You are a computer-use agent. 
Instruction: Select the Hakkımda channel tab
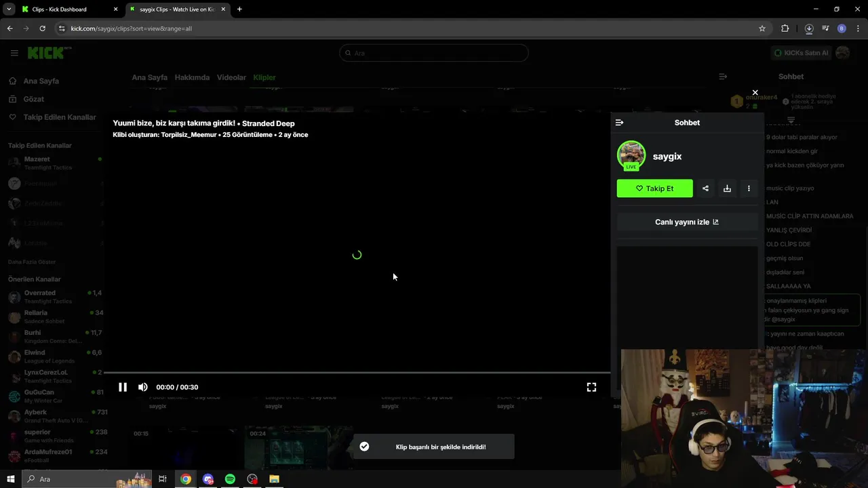pos(192,77)
